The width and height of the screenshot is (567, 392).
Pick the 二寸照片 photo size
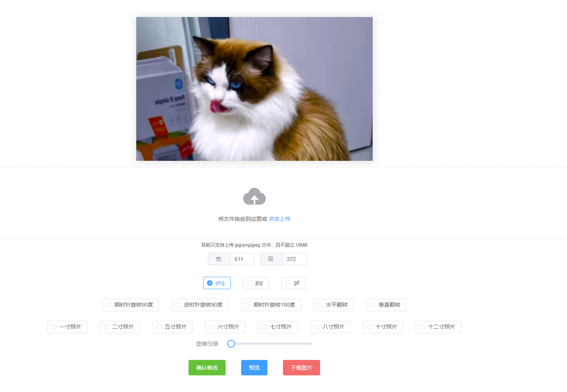120,327
